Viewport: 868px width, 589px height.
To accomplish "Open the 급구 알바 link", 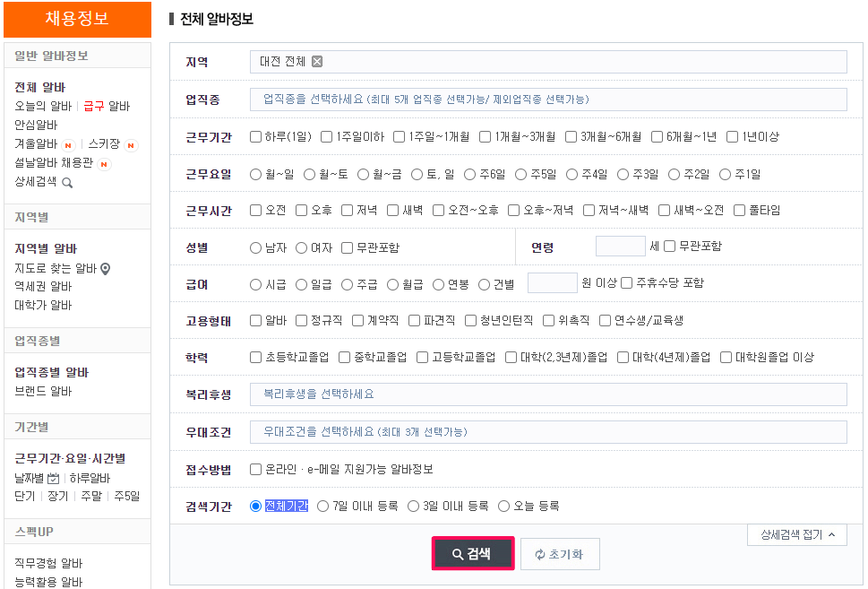I will tap(107, 106).
